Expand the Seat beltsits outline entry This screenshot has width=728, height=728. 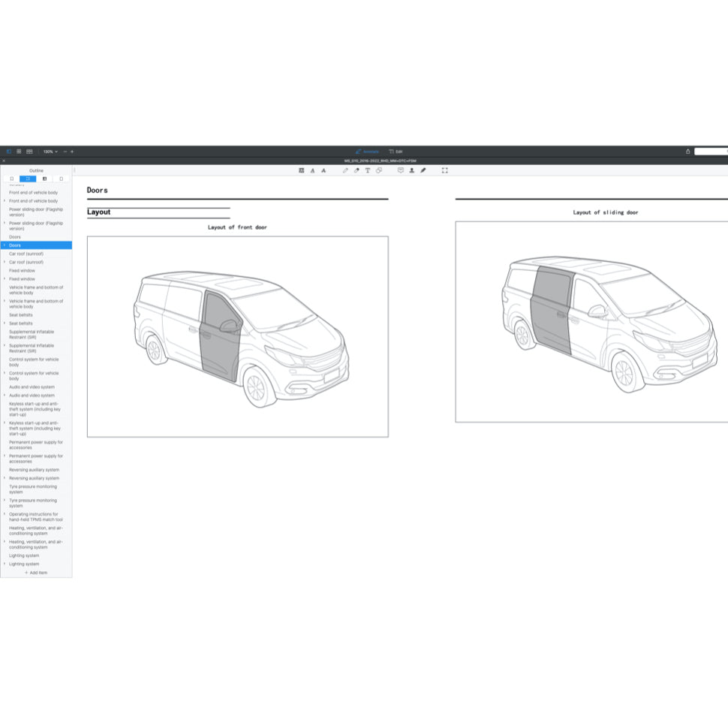point(5,323)
